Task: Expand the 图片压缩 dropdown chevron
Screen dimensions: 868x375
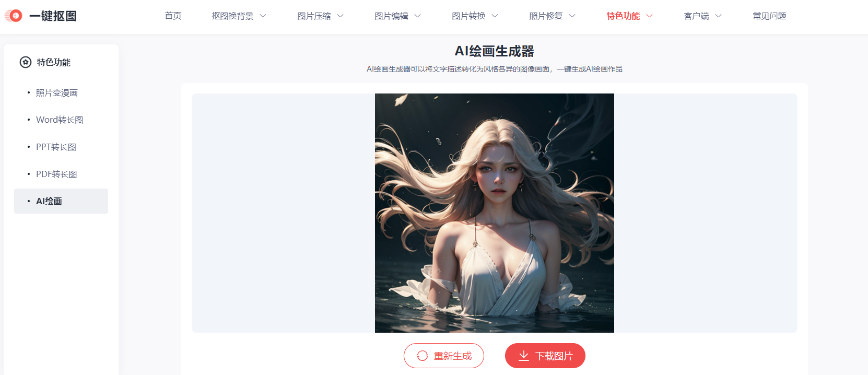Action: 341,16
